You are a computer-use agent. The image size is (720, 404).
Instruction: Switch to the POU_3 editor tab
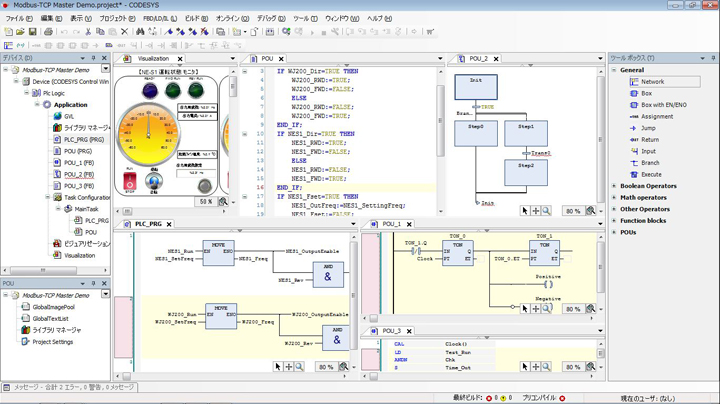click(391, 331)
